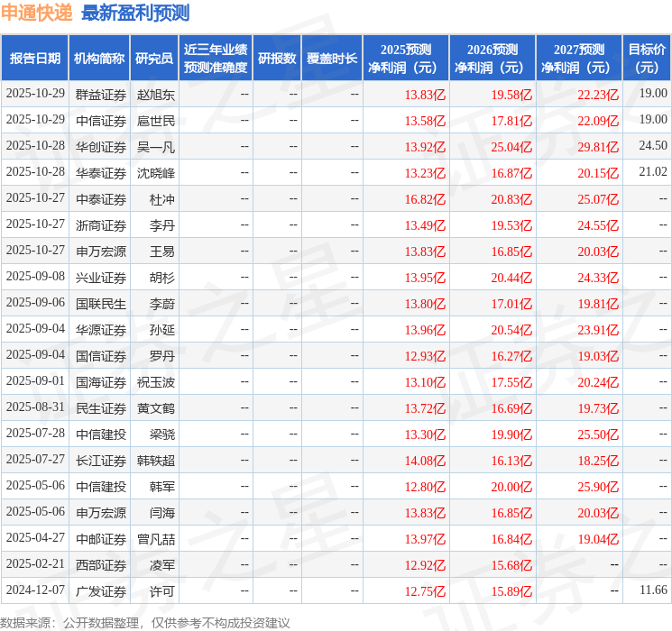The image size is (672, 631).
Task: Select the 研究员 column header
Action: pos(154,59)
